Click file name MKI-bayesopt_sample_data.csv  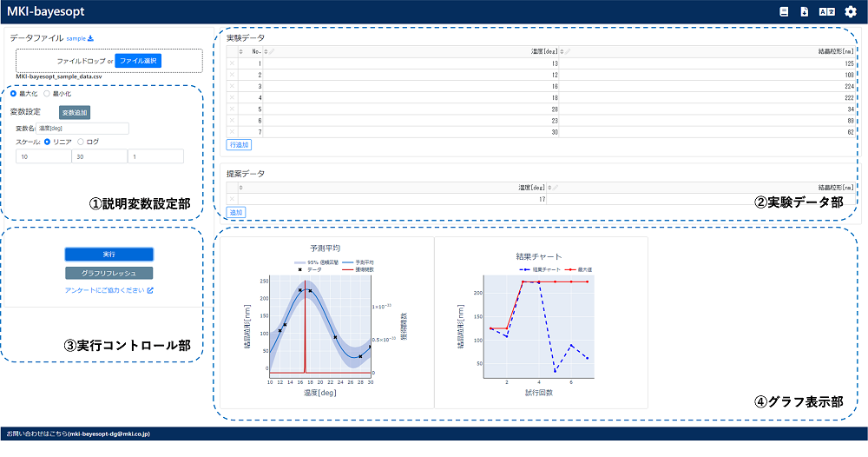click(x=59, y=76)
